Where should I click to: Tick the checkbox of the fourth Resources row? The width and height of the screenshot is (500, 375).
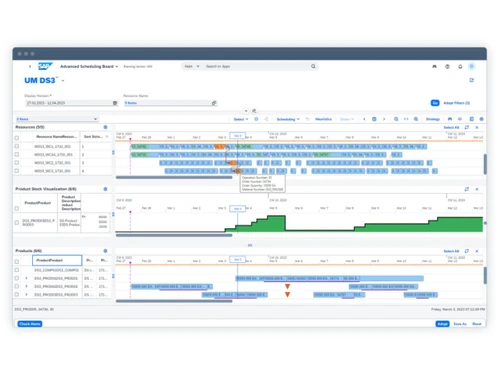pyautogui.click(x=17, y=171)
